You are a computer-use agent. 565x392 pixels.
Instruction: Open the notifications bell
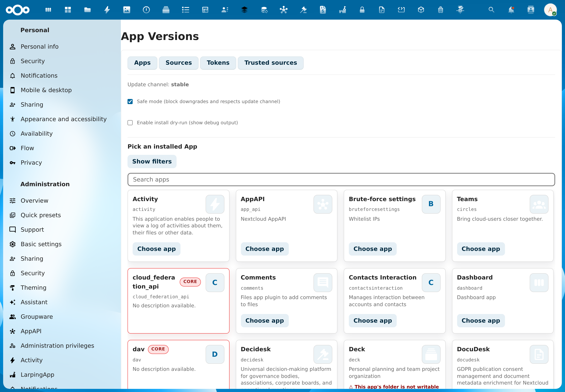(511, 10)
